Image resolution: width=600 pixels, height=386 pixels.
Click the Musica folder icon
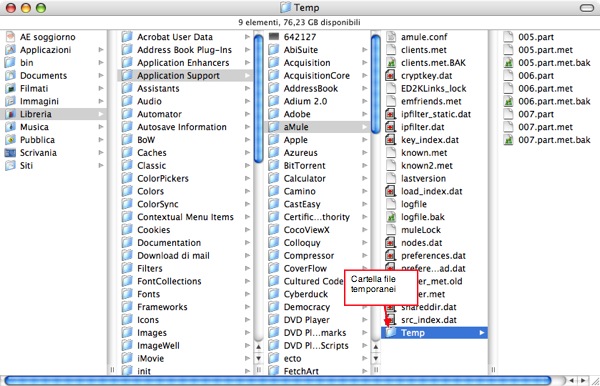[x=10, y=127]
